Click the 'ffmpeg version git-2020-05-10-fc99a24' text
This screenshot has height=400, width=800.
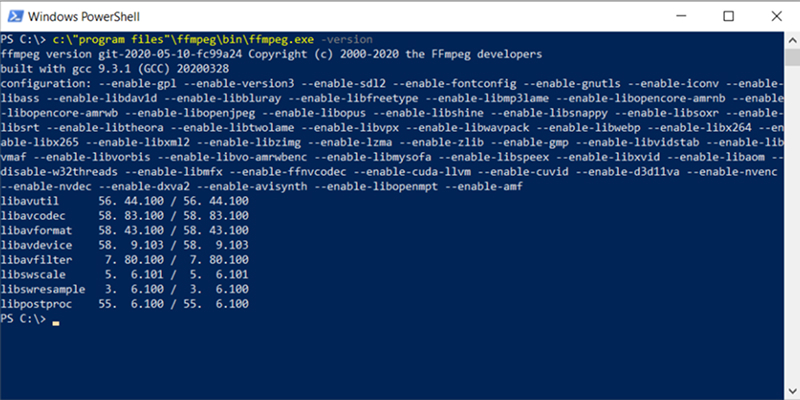click(122, 54)
